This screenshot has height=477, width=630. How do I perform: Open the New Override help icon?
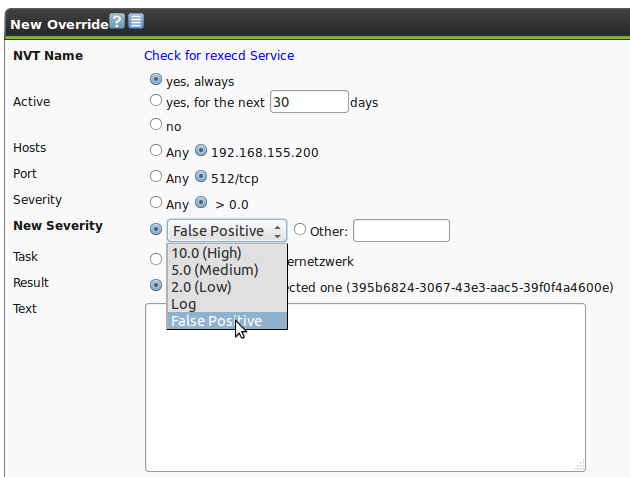[117, 21]
